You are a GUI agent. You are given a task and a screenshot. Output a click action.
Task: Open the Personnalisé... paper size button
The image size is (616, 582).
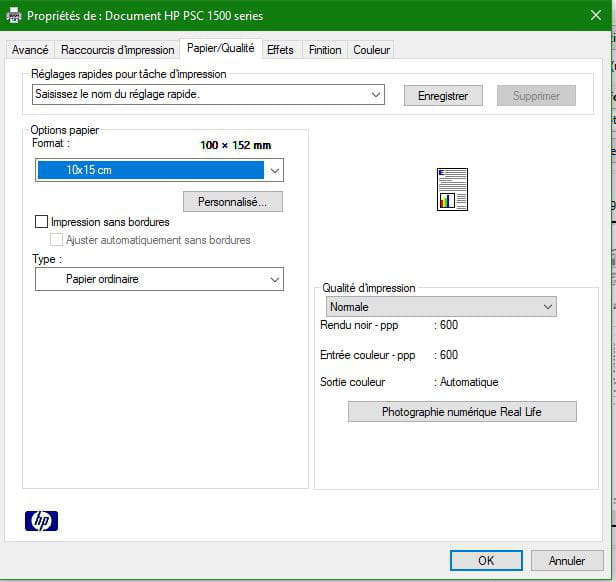pos(233,202)
